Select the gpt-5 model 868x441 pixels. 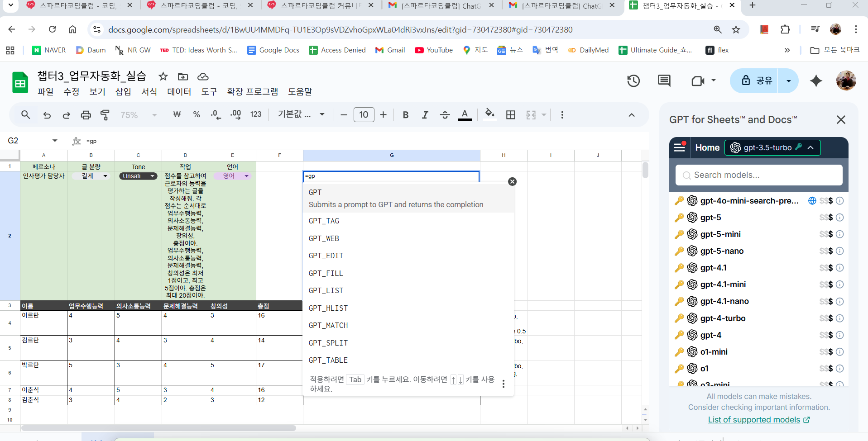[x=710, y=218]
